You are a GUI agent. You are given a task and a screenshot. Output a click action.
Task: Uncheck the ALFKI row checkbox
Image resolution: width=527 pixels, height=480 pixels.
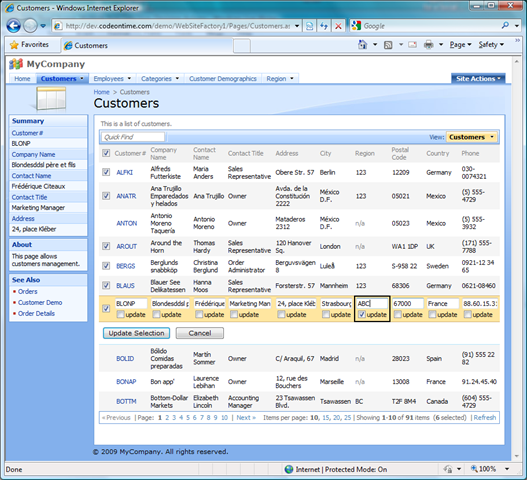[x=106, y=172]
